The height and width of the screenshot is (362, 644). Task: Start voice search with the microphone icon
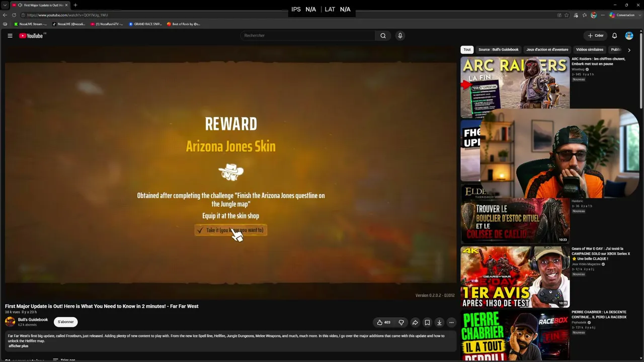pyautogui.click(x=400, y=36)
